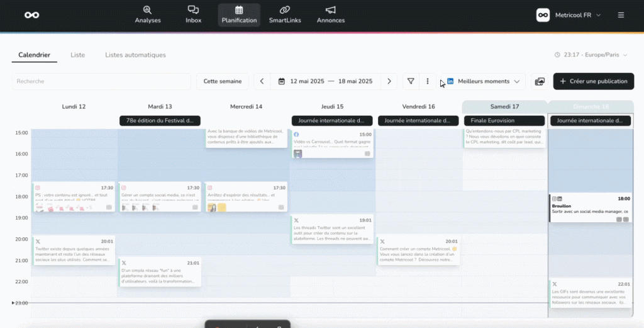The image size is (644, 328).
Task: Go to the previous week arrow
Action: [262, 81]
